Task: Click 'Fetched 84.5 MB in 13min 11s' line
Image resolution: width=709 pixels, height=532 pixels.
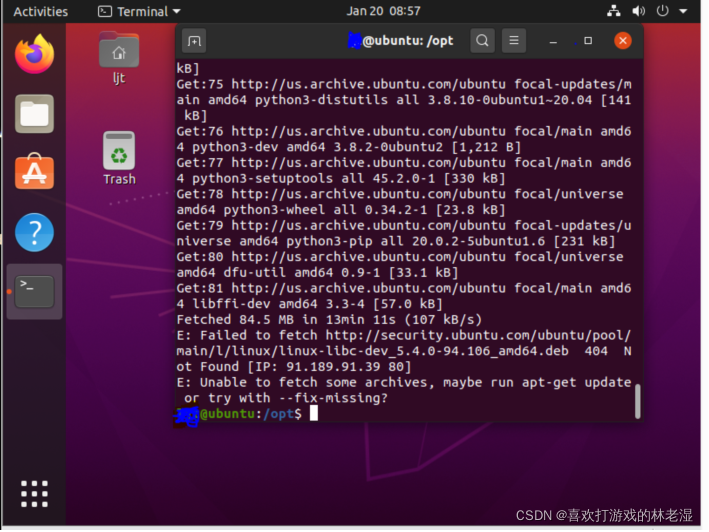Action: tap(329, 320)
